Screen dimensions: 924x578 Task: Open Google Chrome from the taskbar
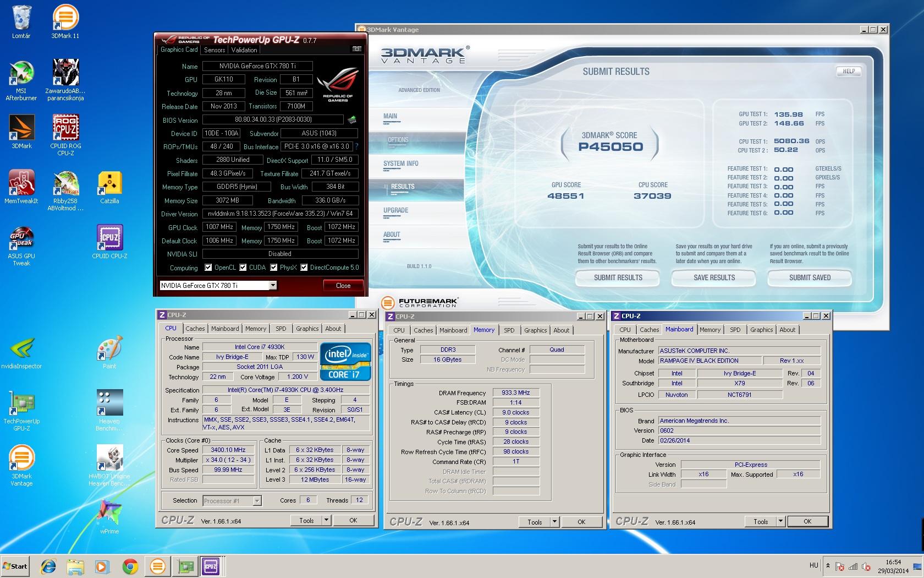click(x=130, y=566)
